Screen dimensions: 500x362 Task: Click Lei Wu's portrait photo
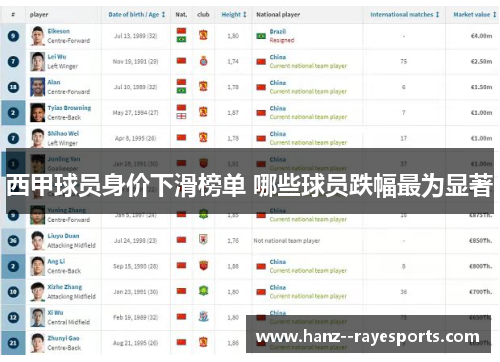click(x=37, y=61)
